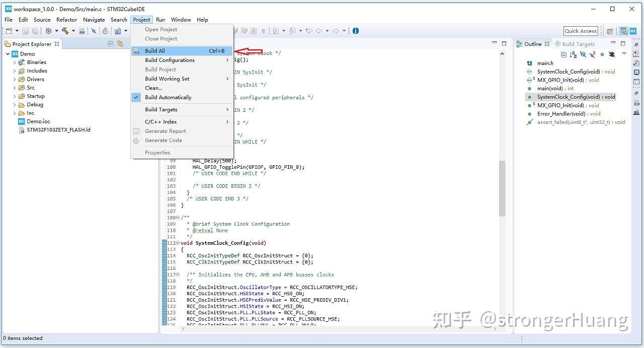
Task: Toggle Hide Static Members in Outline view
Action: pos(592,54)
